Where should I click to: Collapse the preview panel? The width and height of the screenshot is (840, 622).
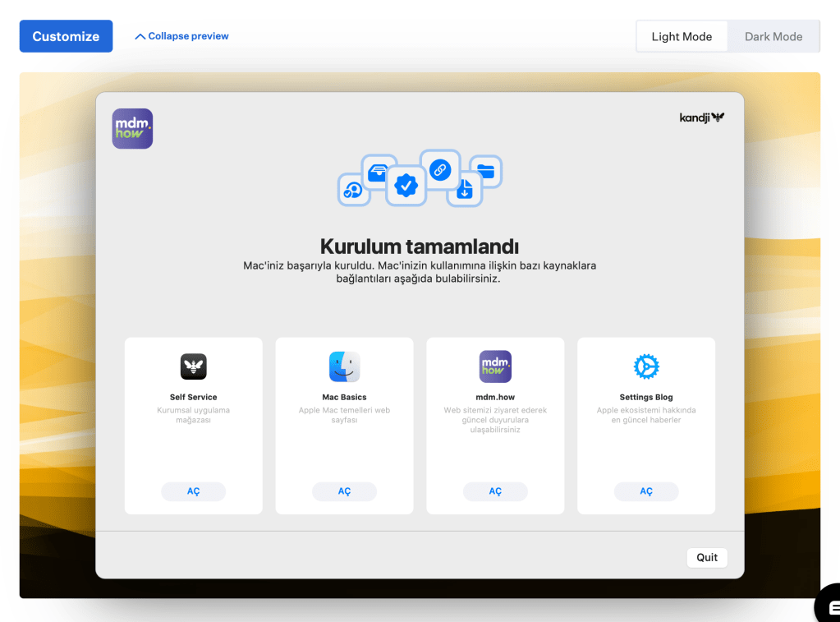181,36
